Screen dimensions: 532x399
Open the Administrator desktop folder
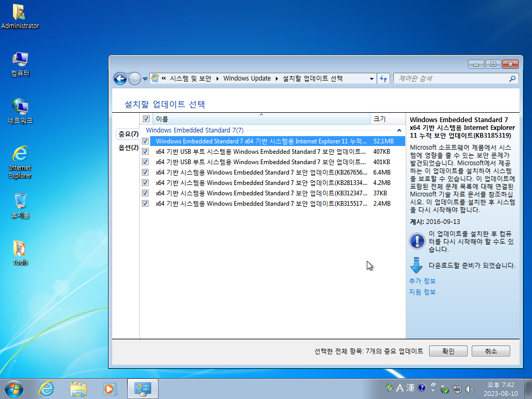[20, 16]
